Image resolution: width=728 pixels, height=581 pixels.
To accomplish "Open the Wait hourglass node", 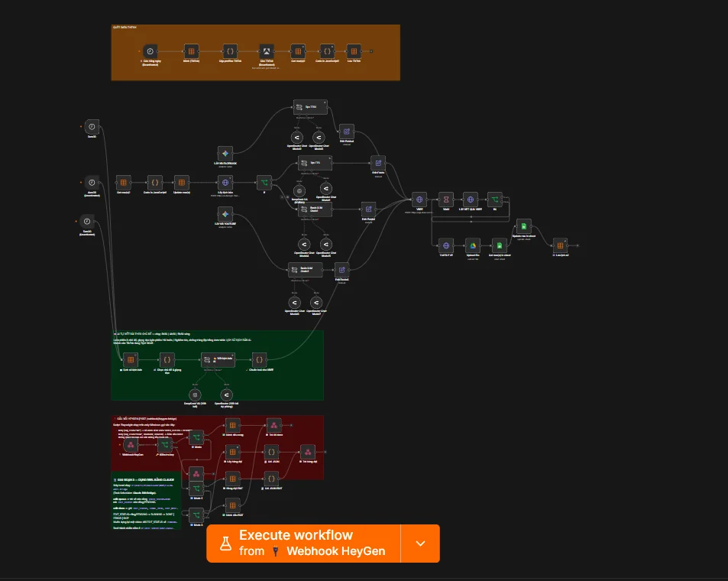I will pos(445,200).
